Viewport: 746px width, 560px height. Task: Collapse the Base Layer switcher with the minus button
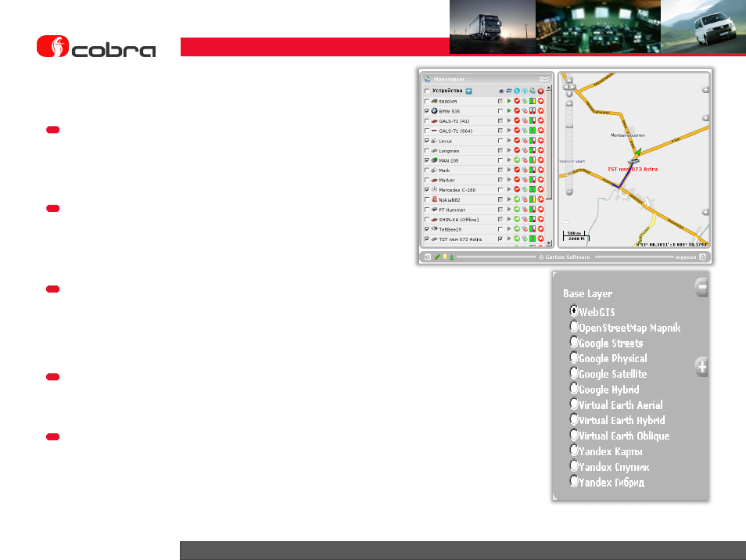[x=701, y=287]
